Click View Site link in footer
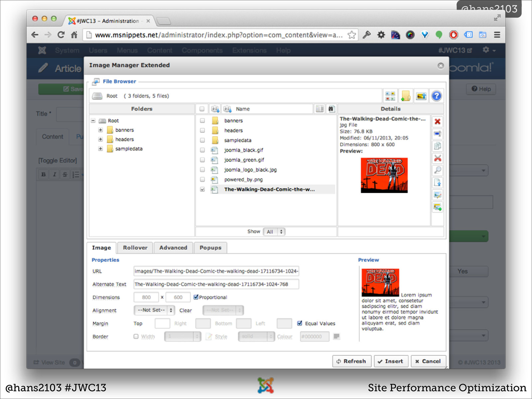Viewport: 532px width, 399px height. click(49, 362)
